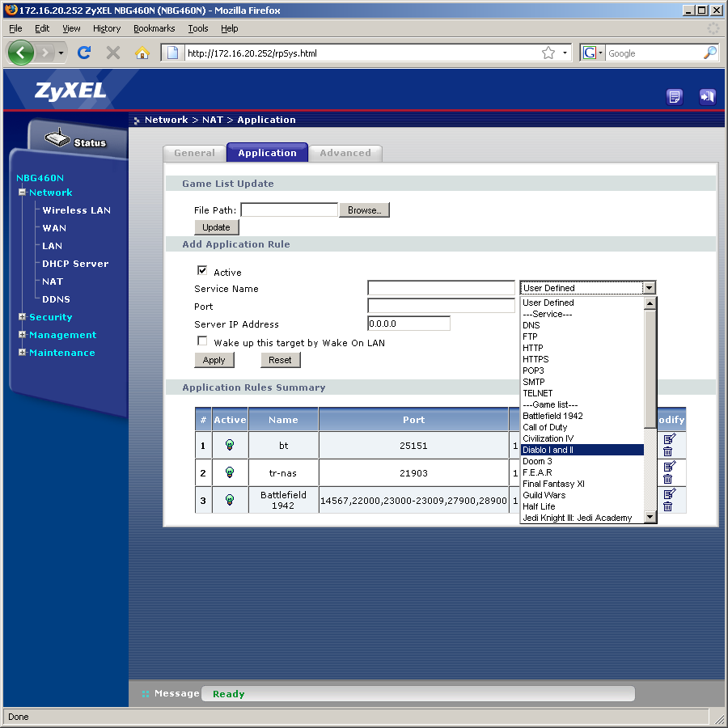Edit rule 1 bt with the modify icon
Image resolution: width=728 pixels, height=728 pixels.
pyautogui.click(x=670, y=438)
